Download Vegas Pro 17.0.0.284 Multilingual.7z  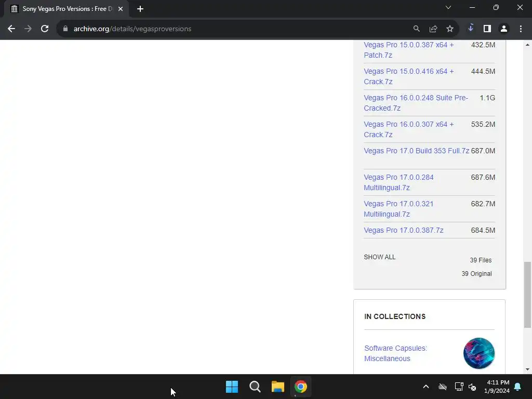click(x=398, y=182)
